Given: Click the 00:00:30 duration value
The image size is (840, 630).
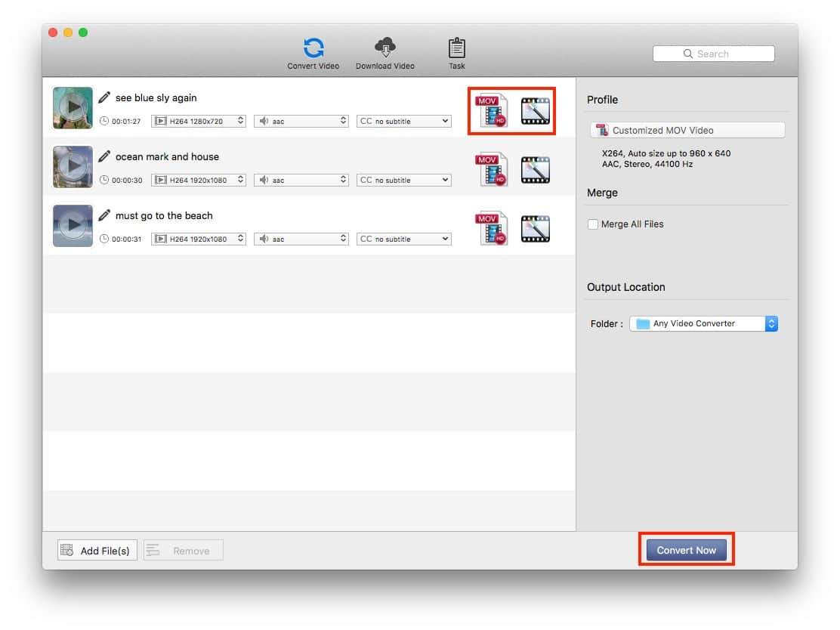Looking at the screenshot, I should 127,181.
